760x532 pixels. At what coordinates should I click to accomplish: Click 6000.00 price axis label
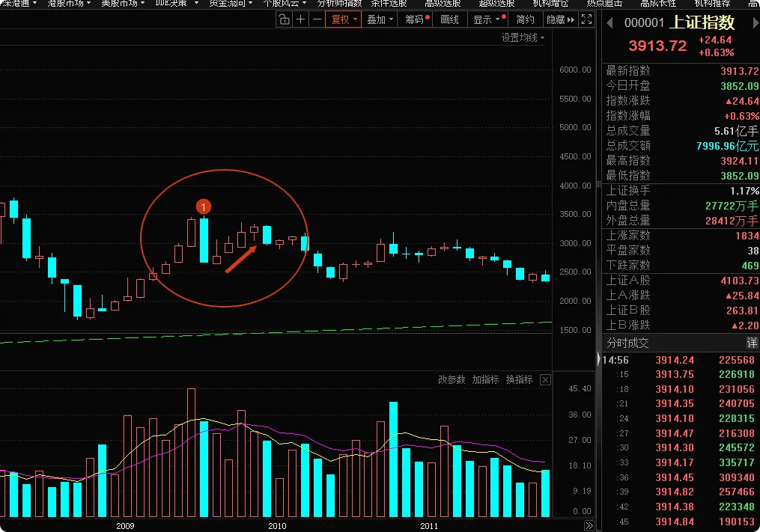[x=575, y=70]
